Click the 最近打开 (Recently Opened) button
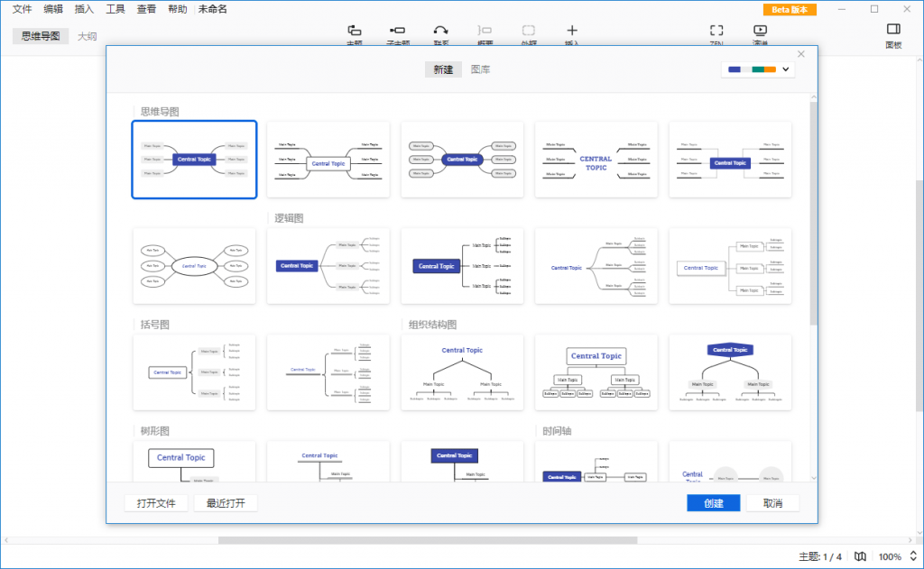Screen dimensions: 924x569 [224, 502]
